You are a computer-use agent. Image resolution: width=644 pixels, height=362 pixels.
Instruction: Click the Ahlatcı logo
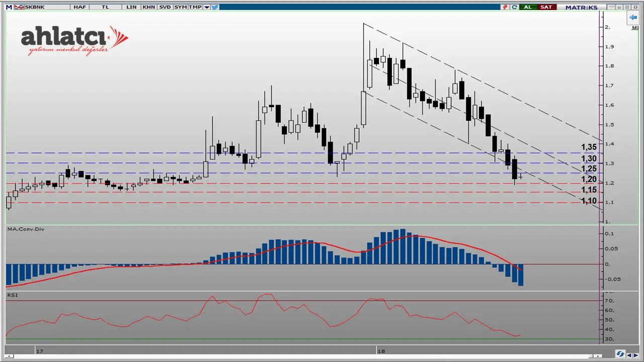(x=74, y=40)
